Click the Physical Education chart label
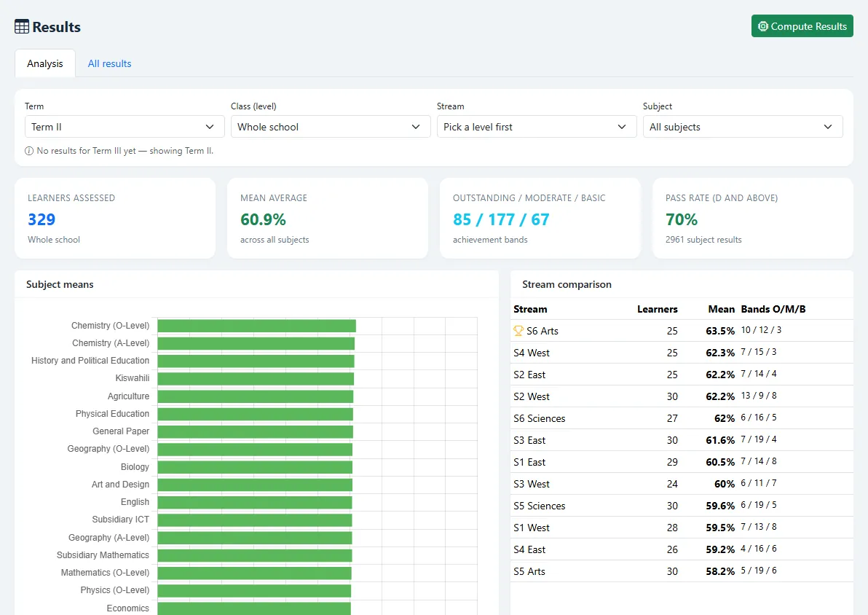 112,414
